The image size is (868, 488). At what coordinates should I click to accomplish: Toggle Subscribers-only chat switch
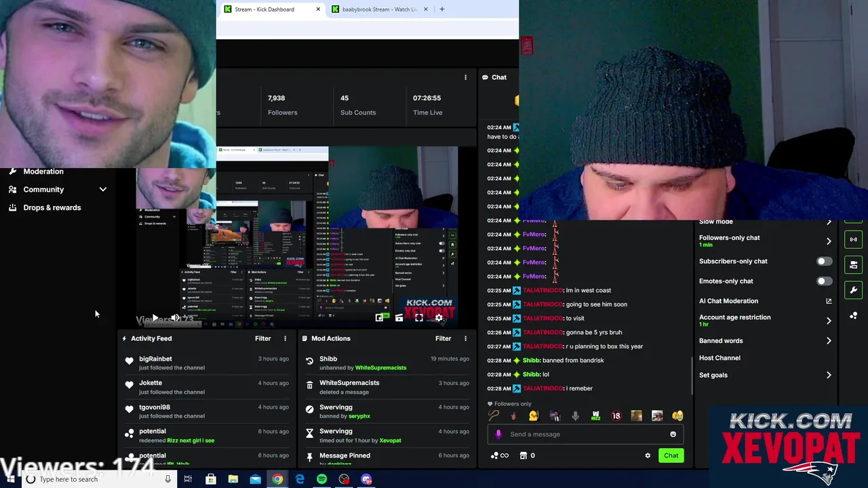(824, 261)
